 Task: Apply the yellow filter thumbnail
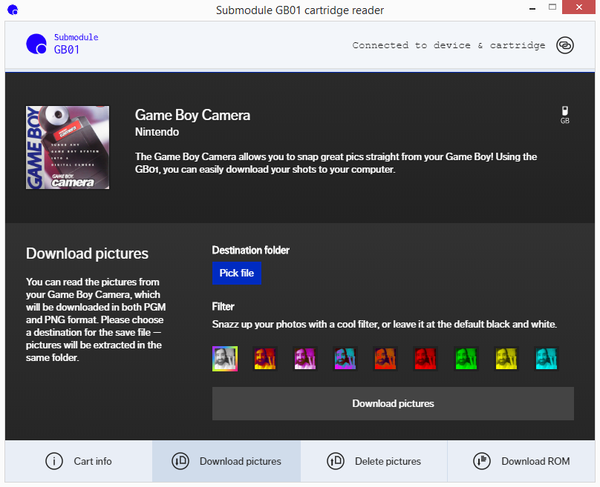[506, 358]
